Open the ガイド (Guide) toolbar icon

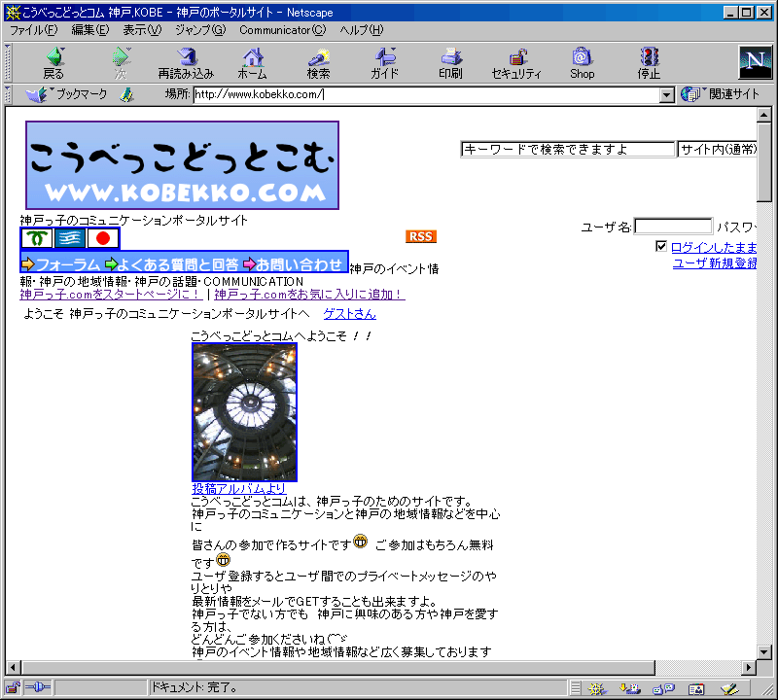click(384, 62)
